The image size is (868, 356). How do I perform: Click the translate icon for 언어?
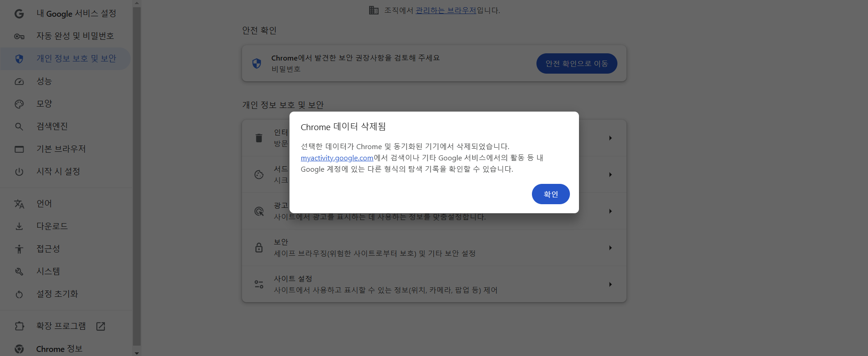[19, 204]
